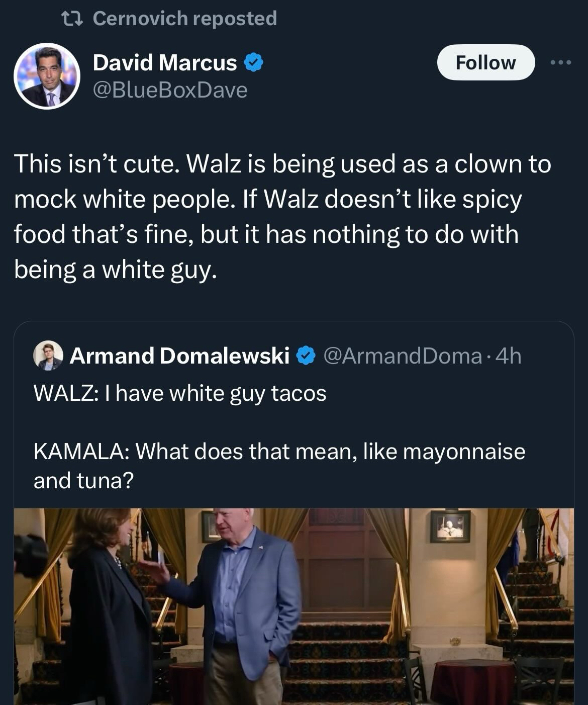This screenshot has height=705, width=588.
Task: Tap the framed wall photo in the video
Action: point(450,526)
